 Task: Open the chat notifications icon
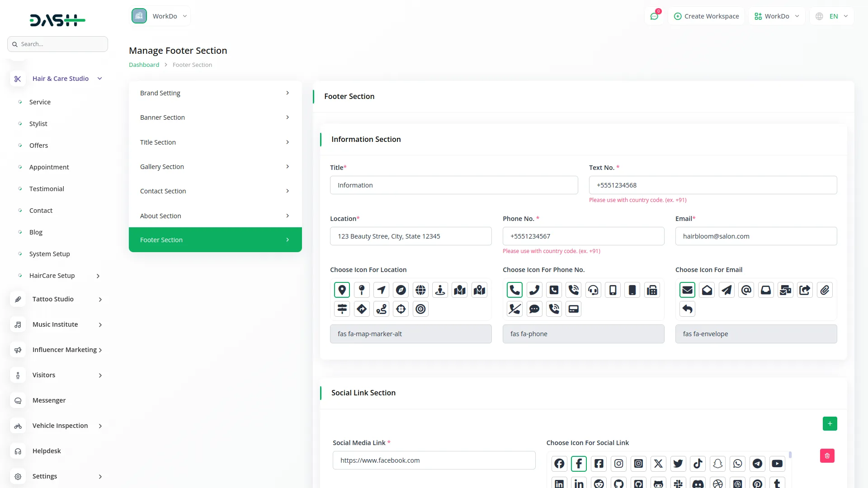pyautogui.click(x=654, y=16)
